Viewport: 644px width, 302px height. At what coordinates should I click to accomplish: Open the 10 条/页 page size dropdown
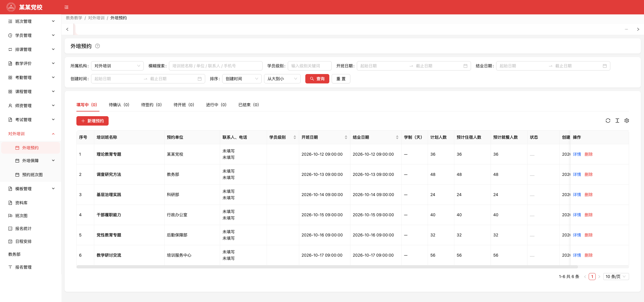coord(616,277)
